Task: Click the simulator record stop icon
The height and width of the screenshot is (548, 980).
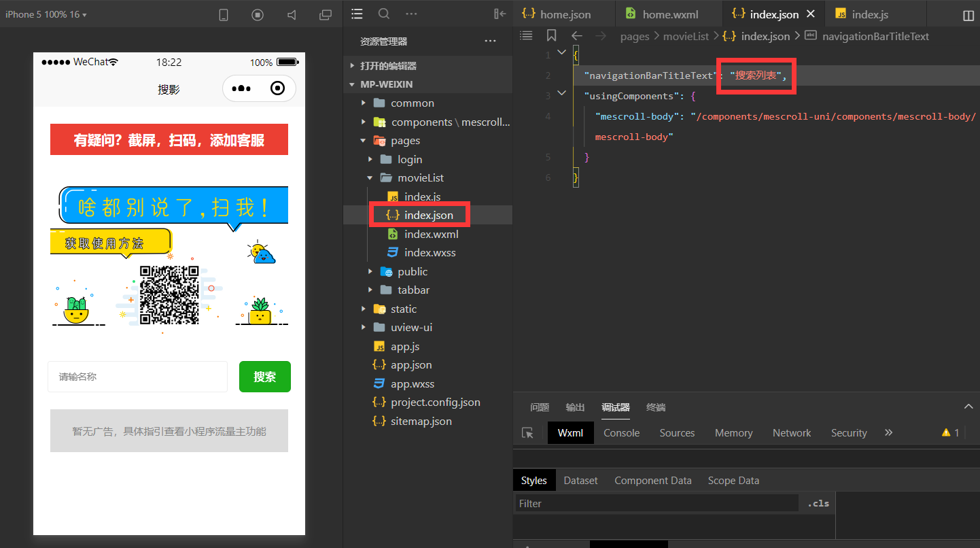Action: [258, 14]
